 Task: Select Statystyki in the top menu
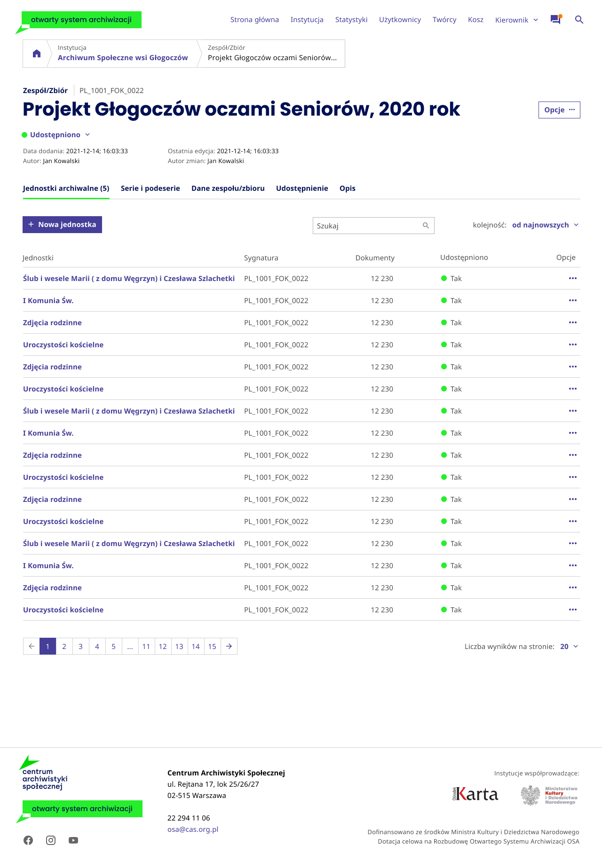[x=351, y=20]
